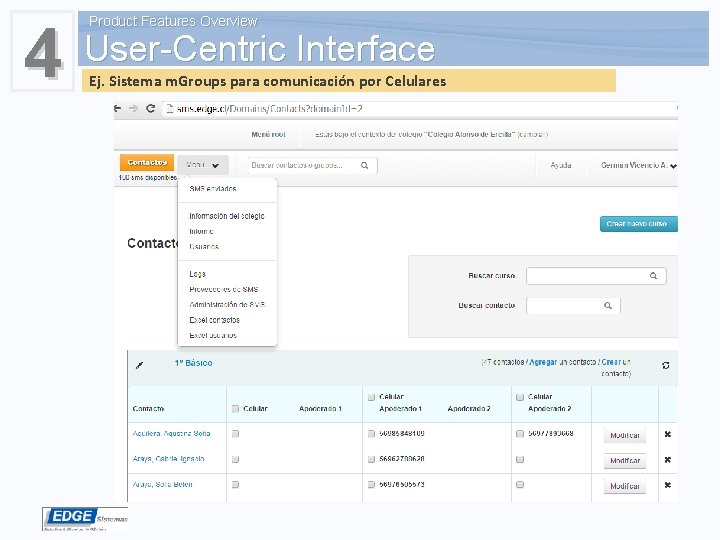Select SMS enviados from the menu
Screen dimensions: 720x540
click(213, 189)
